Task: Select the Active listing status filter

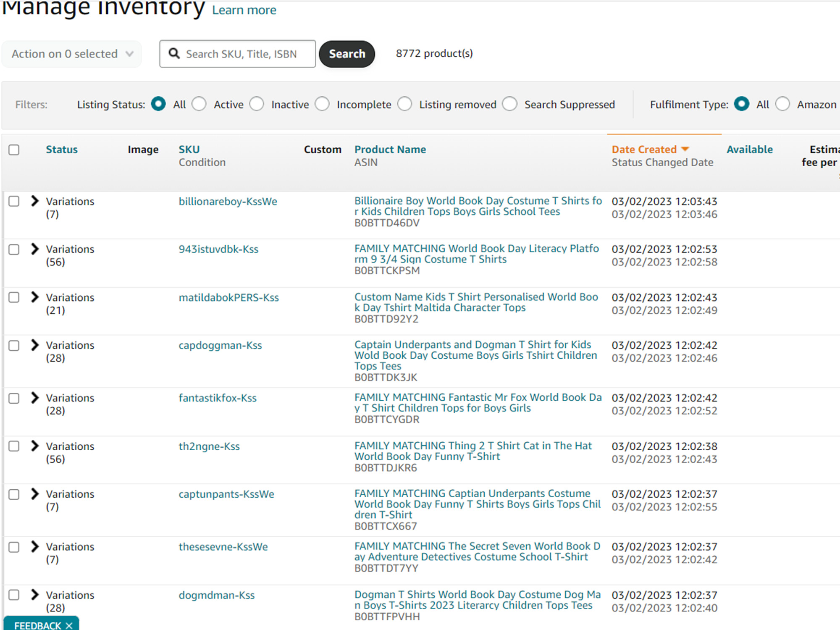Action: 199,104
